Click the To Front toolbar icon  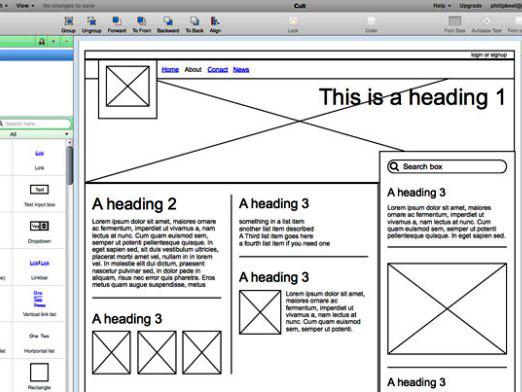[142, 25]
